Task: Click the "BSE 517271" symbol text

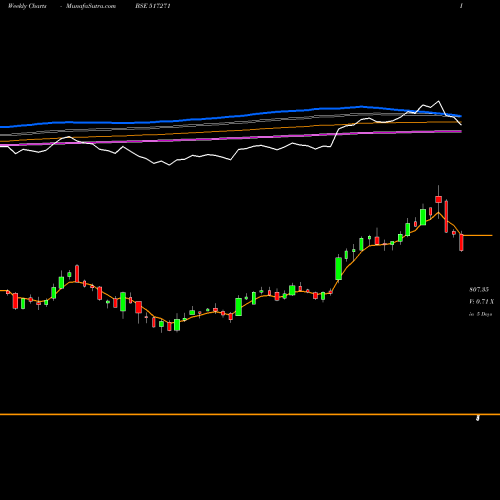Action: (x=153, y=6)
